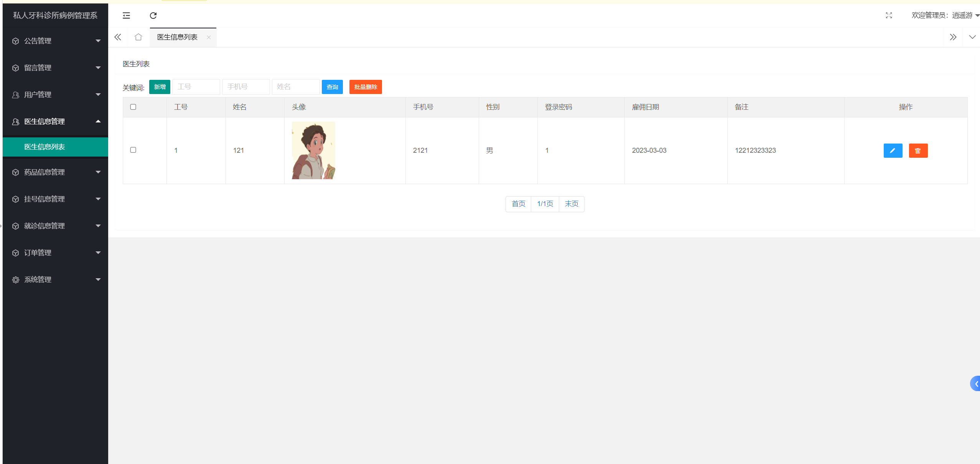
Task: Expand the 公告管理 sidebar menu
Action: [x=56, y=41]
